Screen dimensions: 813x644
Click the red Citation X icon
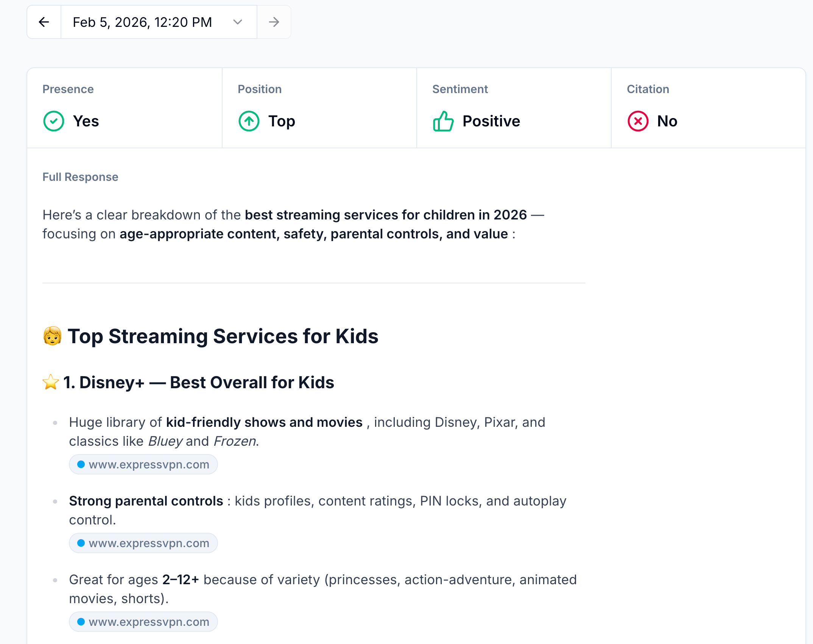click(638, 121)
